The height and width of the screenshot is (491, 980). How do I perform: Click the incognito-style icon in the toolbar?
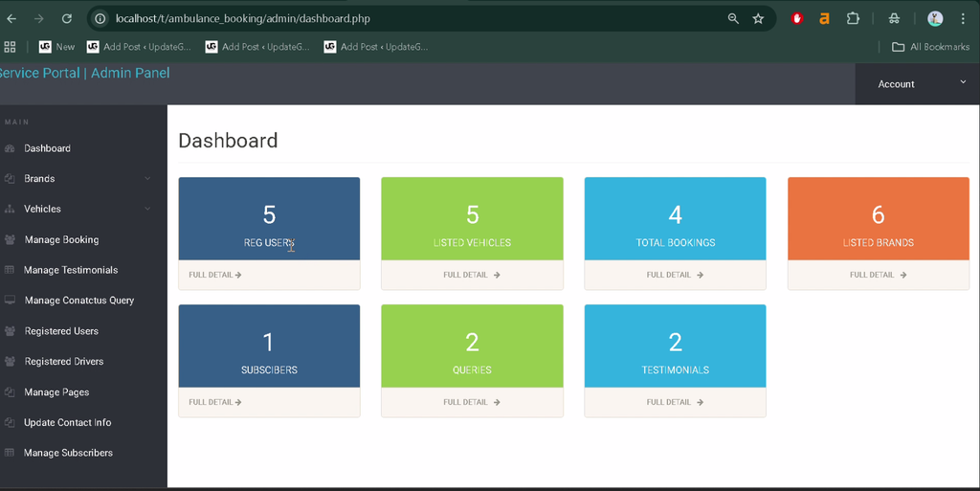click(895, 19)
